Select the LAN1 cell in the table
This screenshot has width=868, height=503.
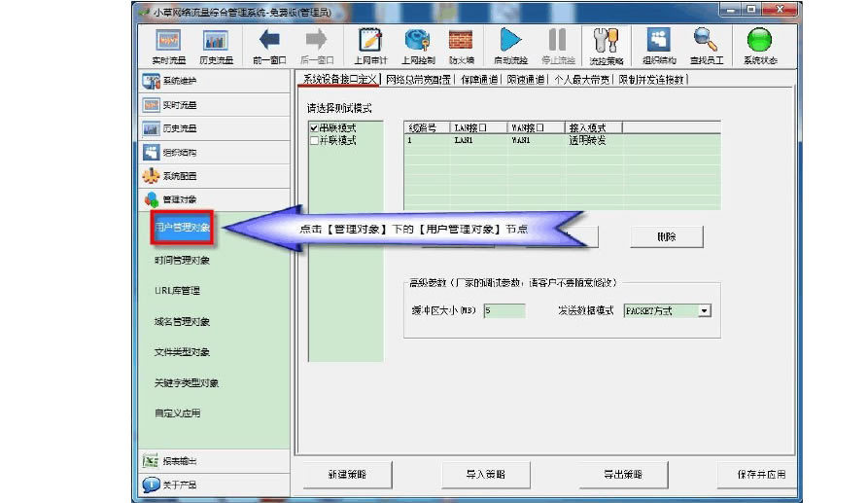pyautogui.click(x=464, y=141)
